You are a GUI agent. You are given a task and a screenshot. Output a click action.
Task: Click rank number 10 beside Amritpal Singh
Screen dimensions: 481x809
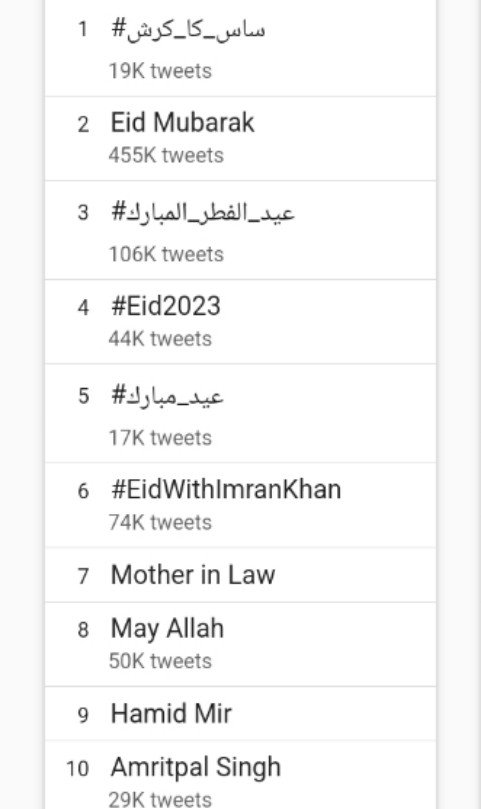click(x=78, y=769)
